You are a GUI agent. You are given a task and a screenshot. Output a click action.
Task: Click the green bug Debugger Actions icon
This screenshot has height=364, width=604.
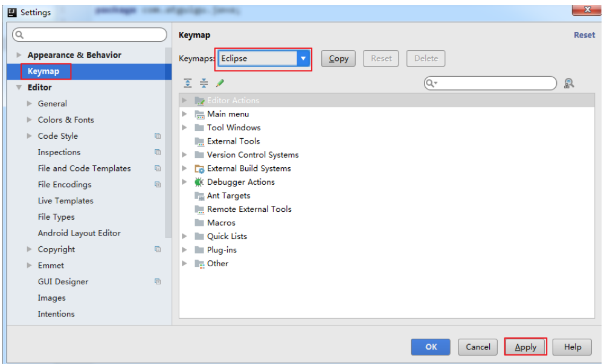tap(199, 182)
